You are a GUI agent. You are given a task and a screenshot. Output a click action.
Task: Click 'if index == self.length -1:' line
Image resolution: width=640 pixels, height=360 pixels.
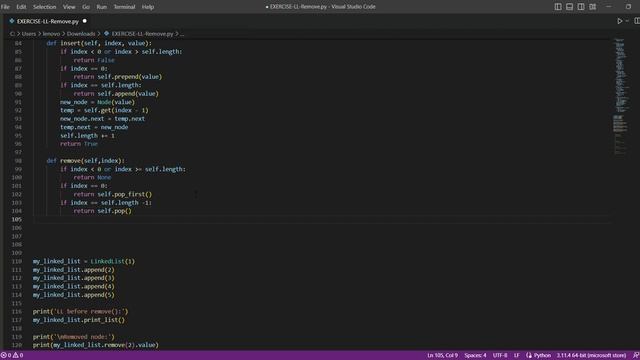coord(106,202)
